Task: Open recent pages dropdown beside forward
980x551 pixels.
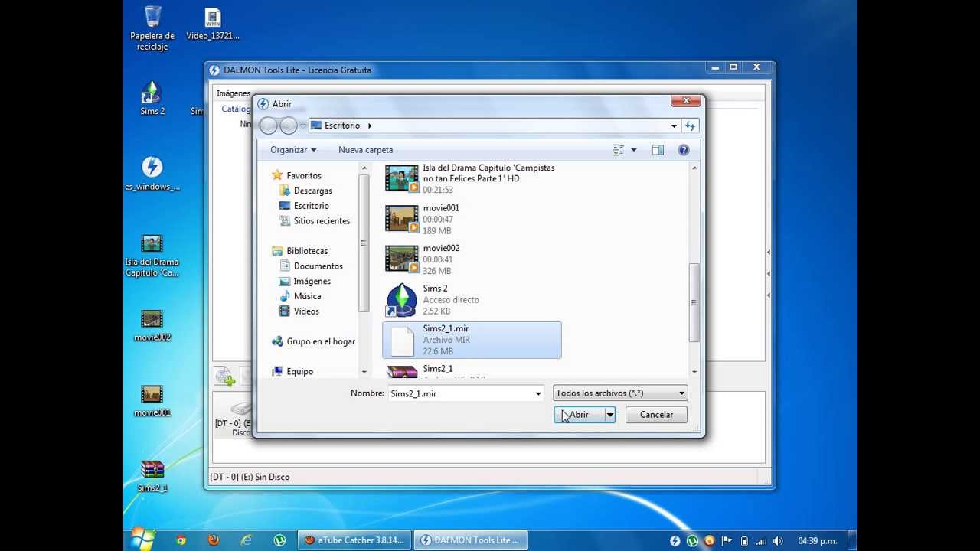Action: (x=303, y=126)
